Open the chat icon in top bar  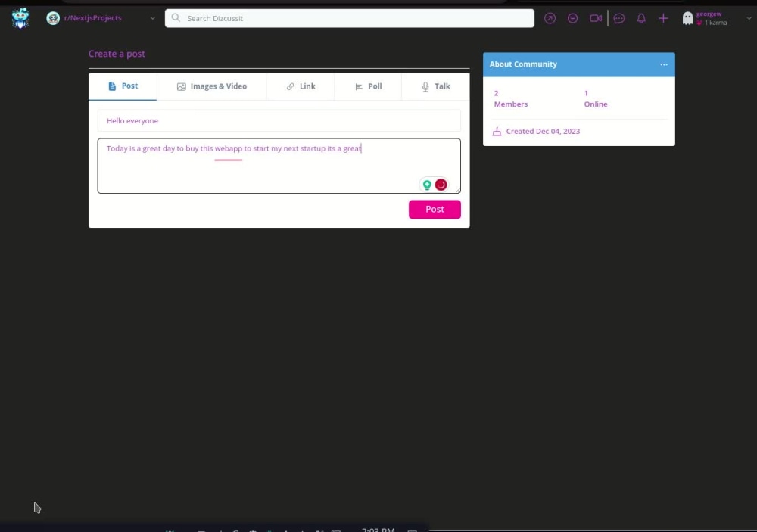pos(619,17)
